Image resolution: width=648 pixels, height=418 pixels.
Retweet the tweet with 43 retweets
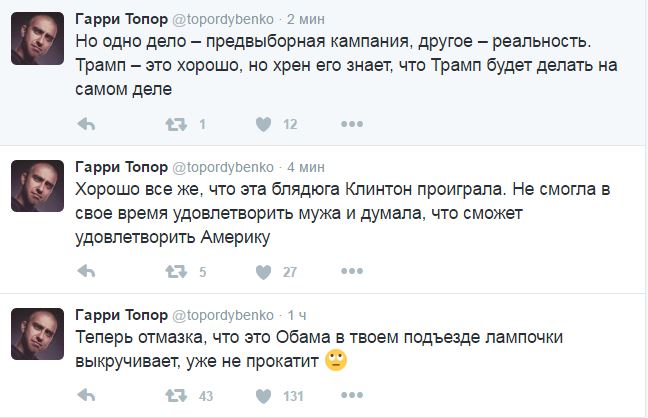point(175,396)
